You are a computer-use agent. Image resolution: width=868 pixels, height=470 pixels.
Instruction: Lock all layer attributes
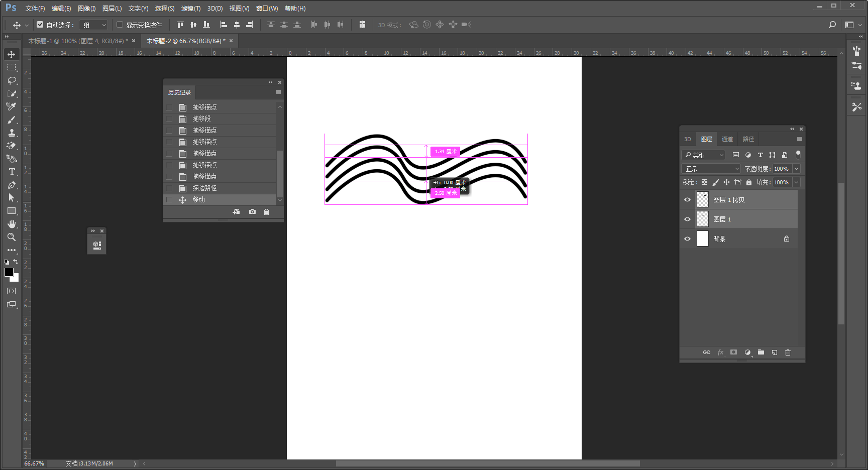tap(749, 182)
